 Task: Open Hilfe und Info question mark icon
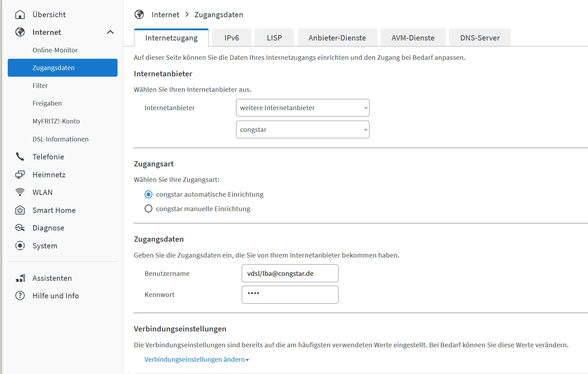20,296
